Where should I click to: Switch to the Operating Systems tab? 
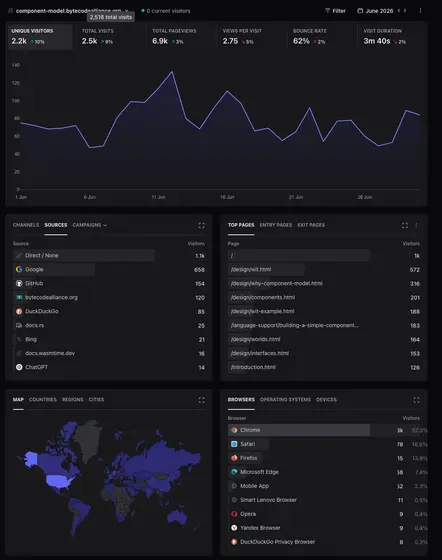[x=285, y=399]
